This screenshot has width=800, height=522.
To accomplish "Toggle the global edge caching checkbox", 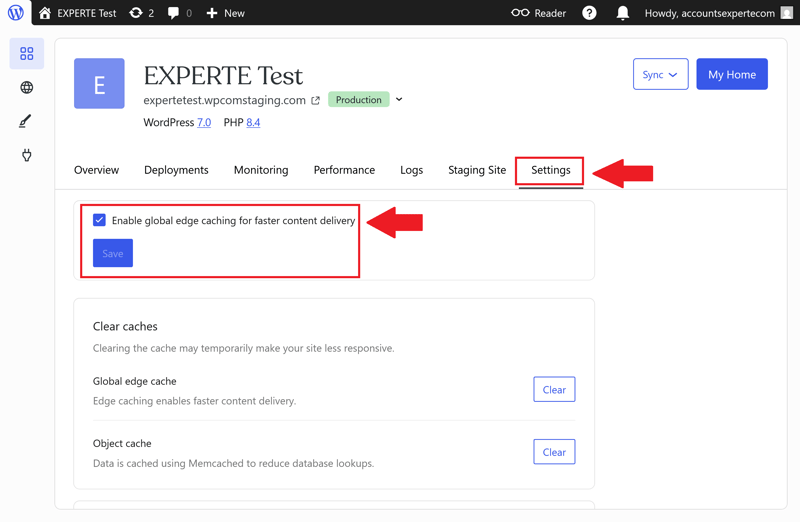I will [99, 220].
